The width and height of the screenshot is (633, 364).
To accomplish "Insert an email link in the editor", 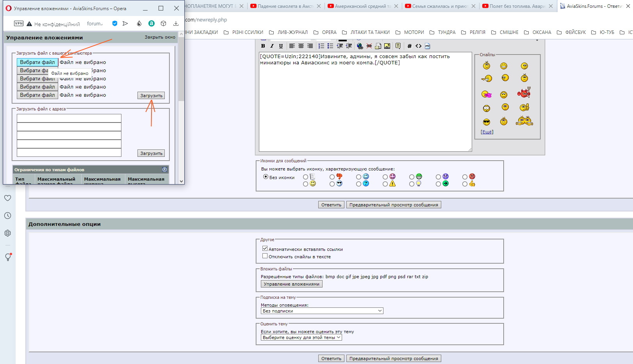I will (x=378, y=46).
